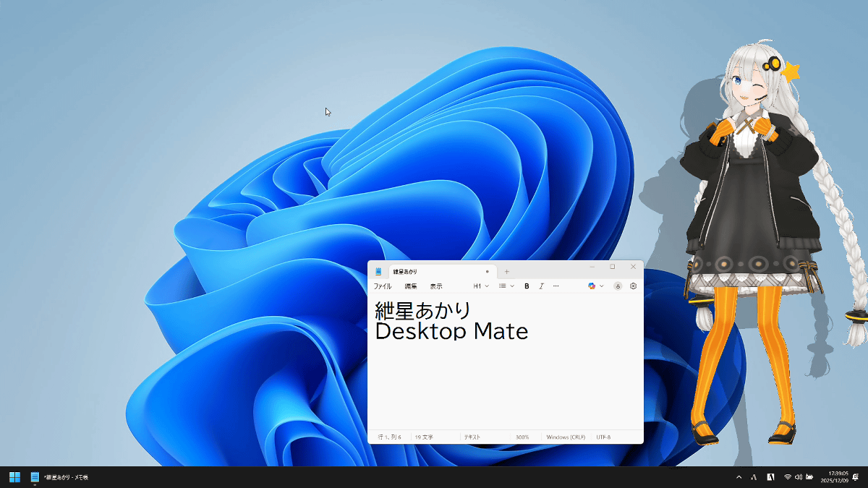Open Notepad settings gear icon
This screenshot has height=488, width=868.
633,286
